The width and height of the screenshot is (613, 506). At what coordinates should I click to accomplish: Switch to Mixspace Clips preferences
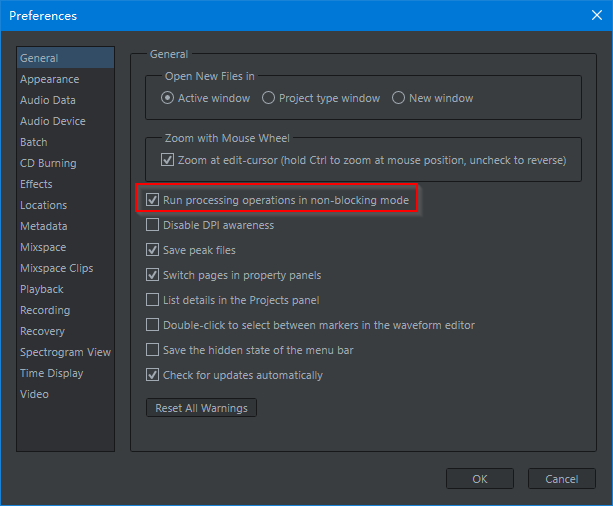pyautogui.click(x=56, y=268)
